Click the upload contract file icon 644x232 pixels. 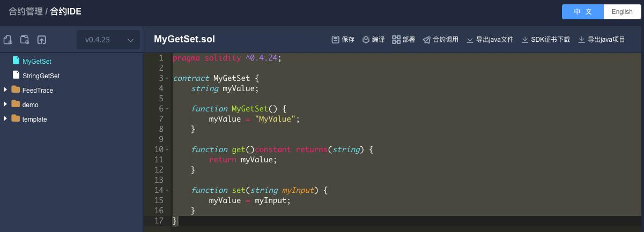(x=41, y=40)
